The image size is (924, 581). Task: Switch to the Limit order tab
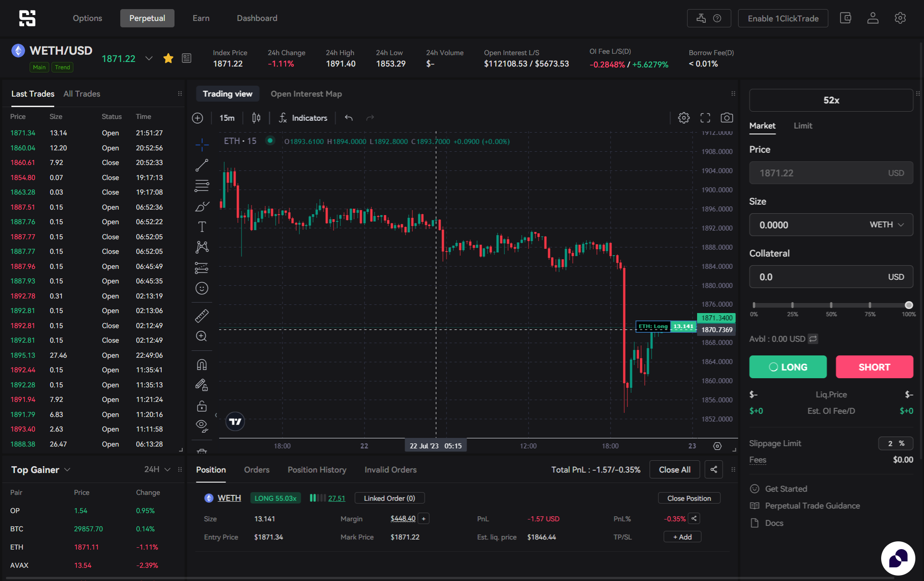click(803, 126)
